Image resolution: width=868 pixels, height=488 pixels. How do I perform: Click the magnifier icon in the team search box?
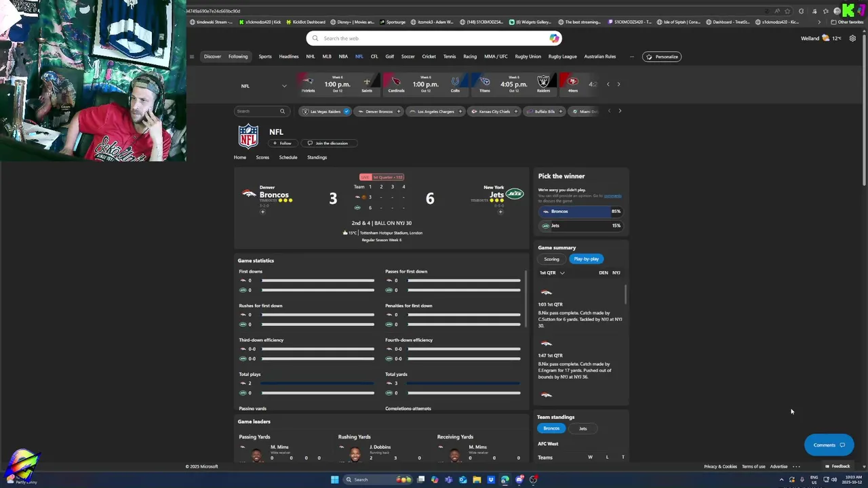pos(282,111)
